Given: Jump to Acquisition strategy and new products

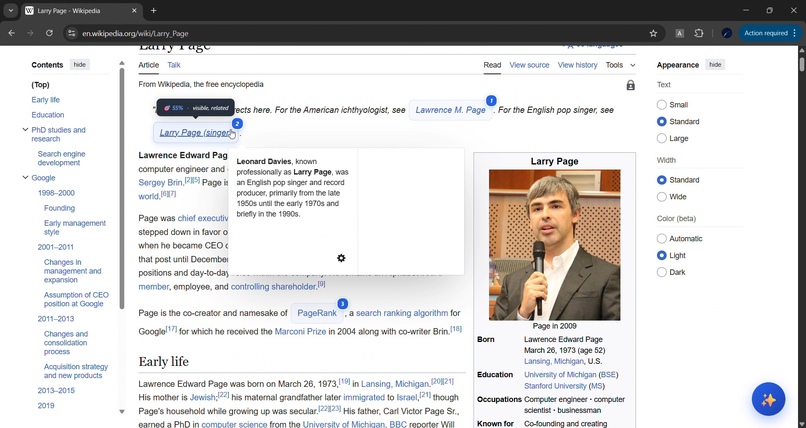Looking at the screenshot, I should click(x=76, y=371).
